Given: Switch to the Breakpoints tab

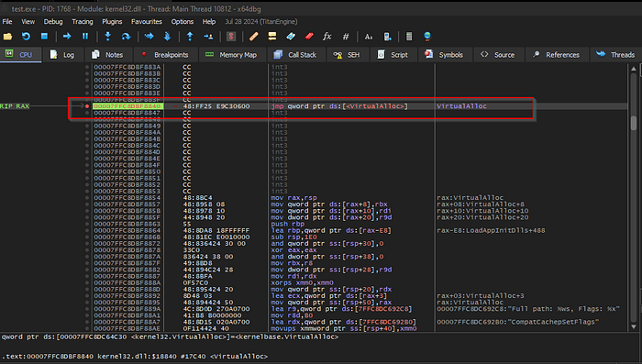Looking at the screenshot, I should [x=165, y=54].
